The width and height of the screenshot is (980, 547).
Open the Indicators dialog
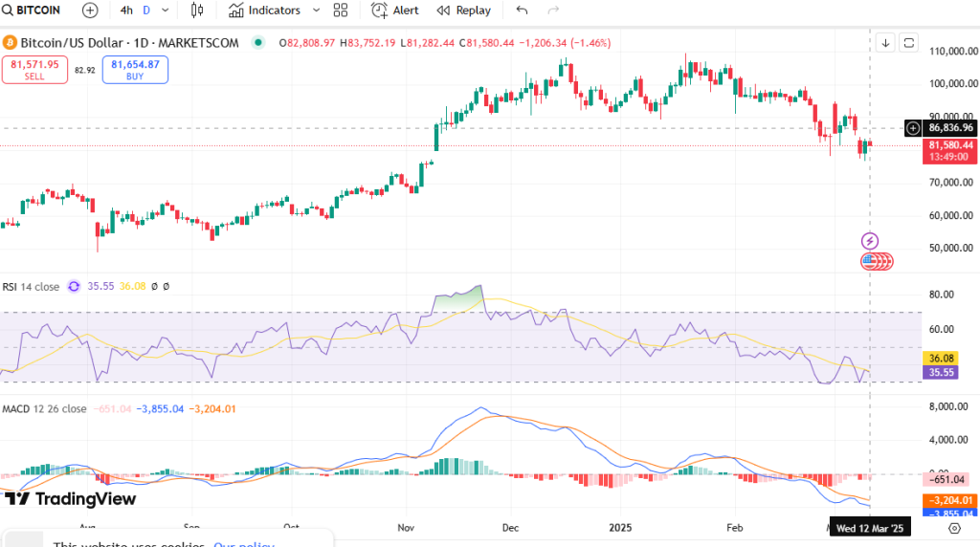(x=264, y=10)
